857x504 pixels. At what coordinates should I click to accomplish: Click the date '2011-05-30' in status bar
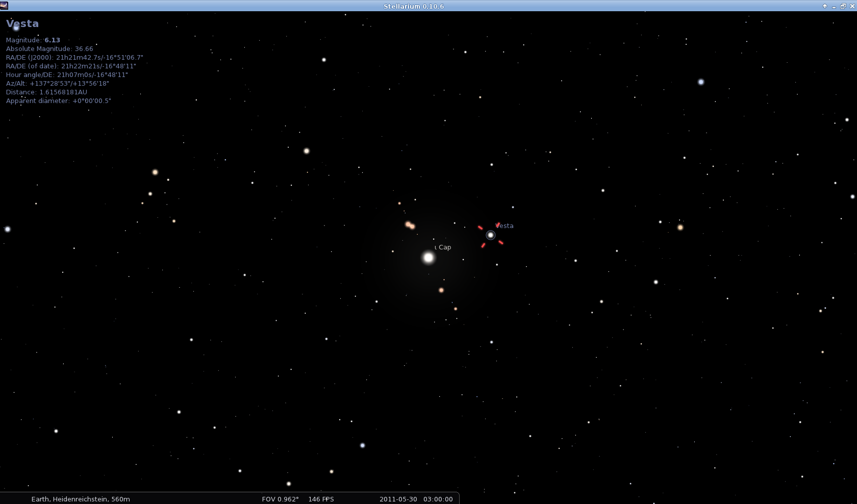(x=398, y=499)
